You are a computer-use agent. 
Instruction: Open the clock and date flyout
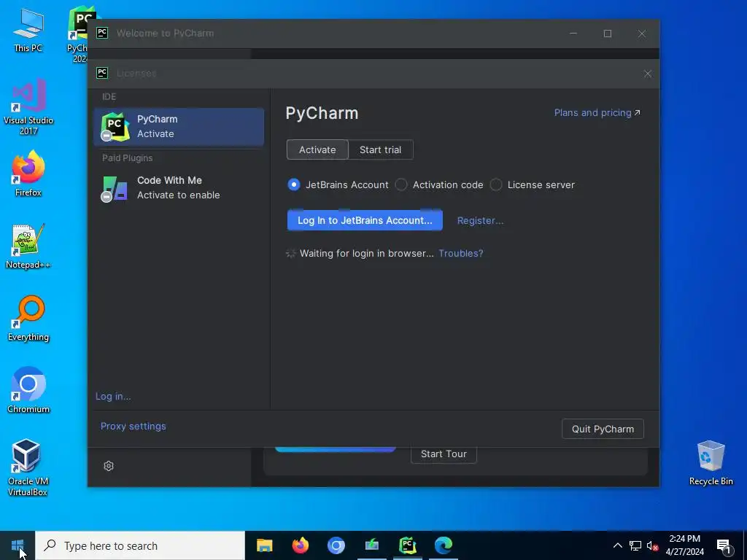coord(684,545)
